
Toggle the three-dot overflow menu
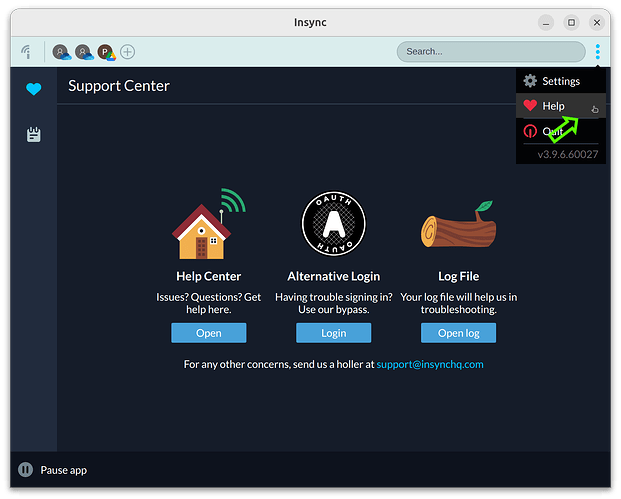pos(598,52)
